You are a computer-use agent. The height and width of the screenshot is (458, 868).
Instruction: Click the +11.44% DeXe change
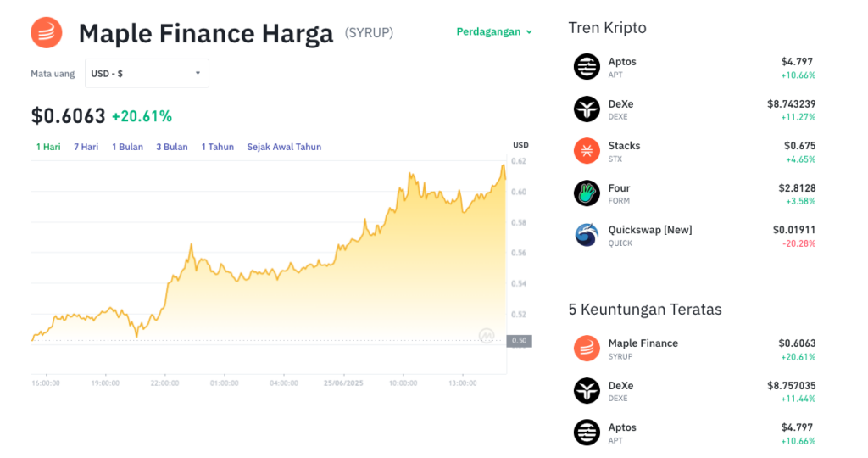(x=798, y=399)
